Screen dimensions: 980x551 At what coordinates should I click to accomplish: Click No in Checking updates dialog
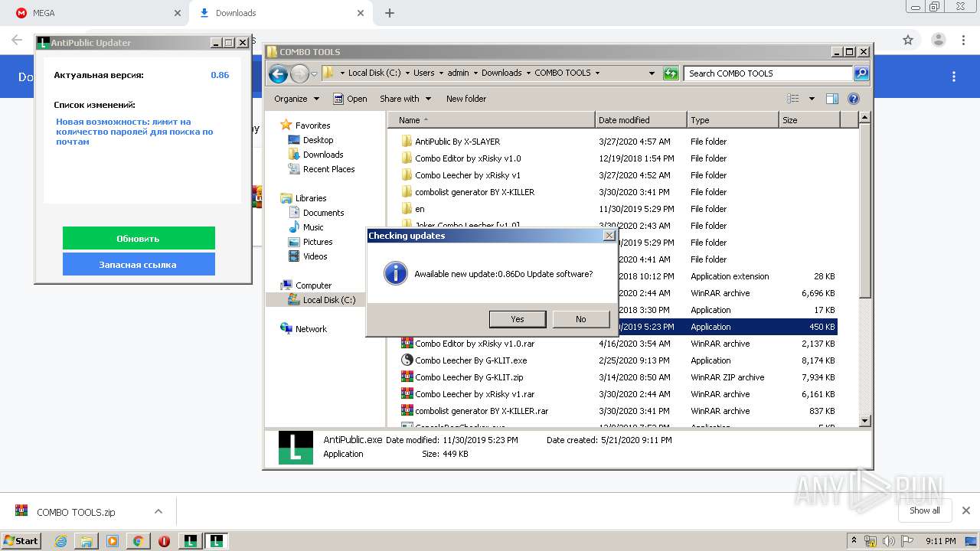click(x=581, y=319)
